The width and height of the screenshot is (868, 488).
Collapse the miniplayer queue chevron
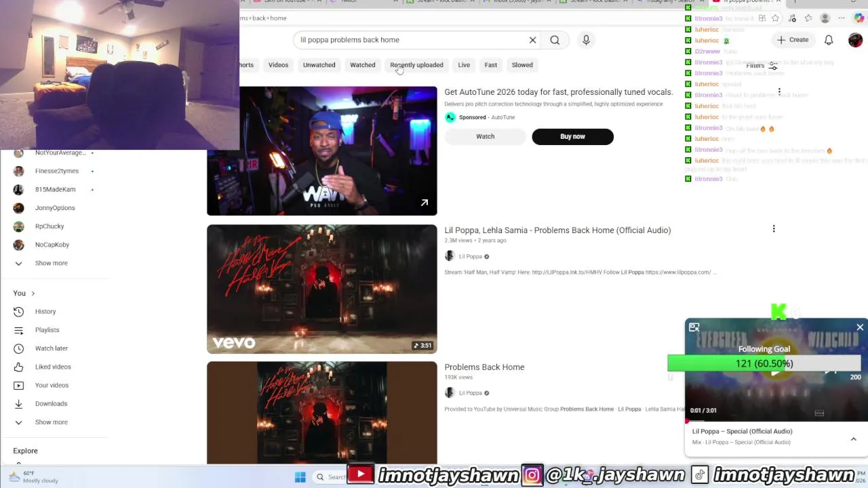point(853,439)
